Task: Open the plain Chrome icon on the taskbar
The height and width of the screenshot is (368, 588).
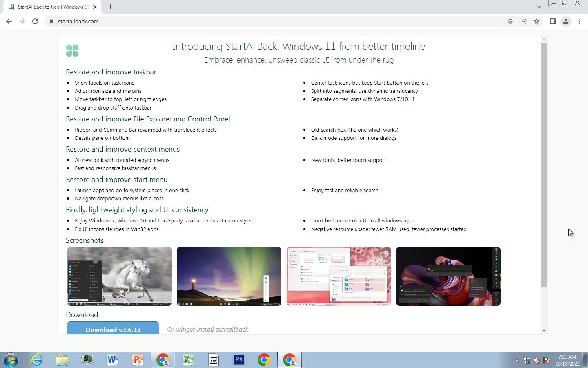Action: click(264, 360)
